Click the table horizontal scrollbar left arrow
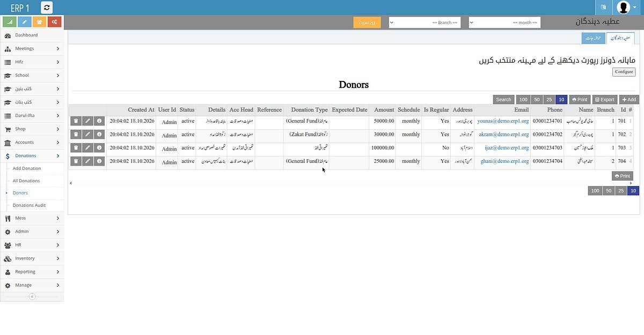Screen dimensions: 644x335 [x=71, y=183]
